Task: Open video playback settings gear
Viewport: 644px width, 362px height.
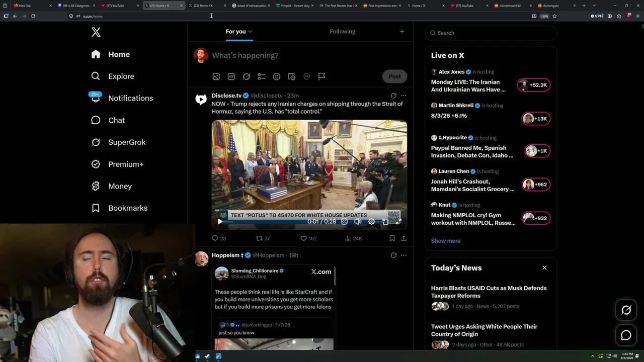Action: coord(371,222)
